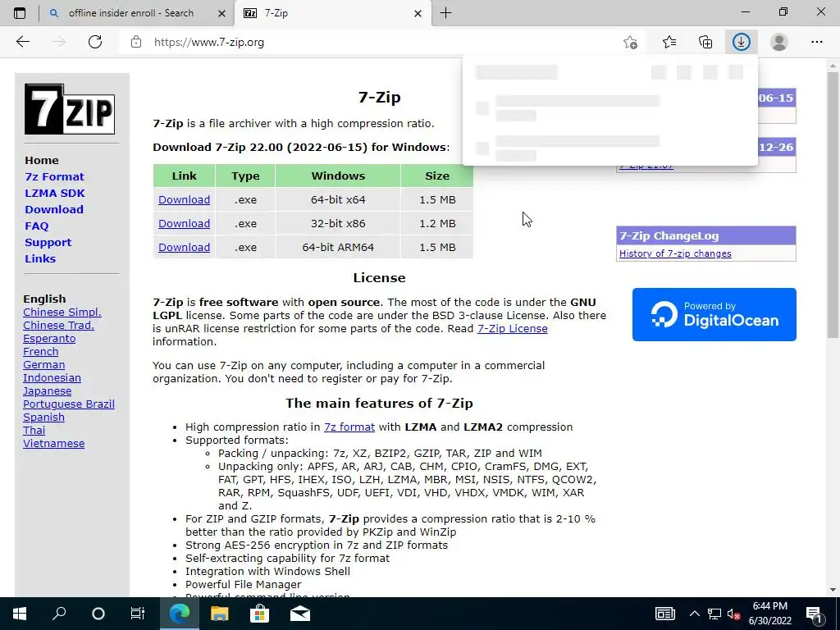Open the 7z Format page
This screenshot has width=840, height=630.
pyautogui.click(x=55, y=177)
